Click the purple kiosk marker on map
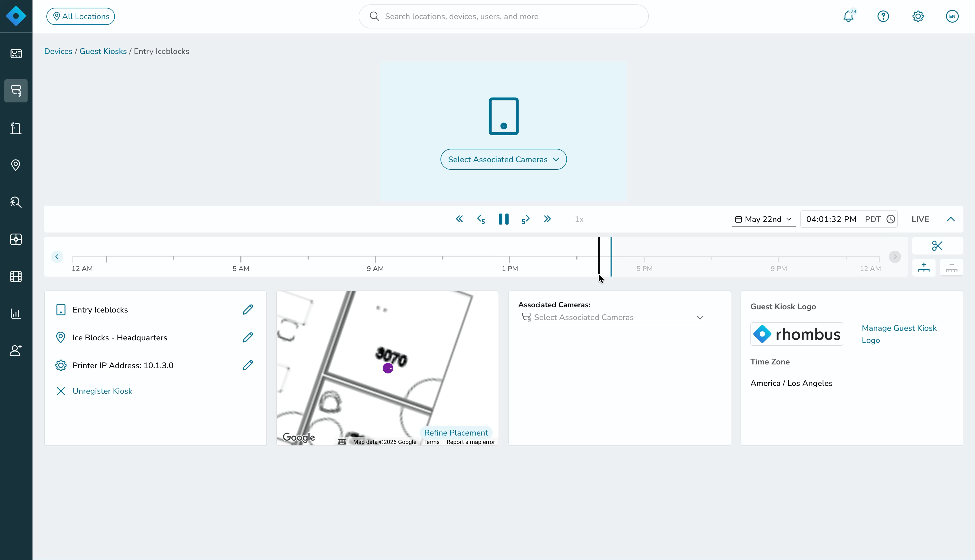This screenshot has height=560, width=975. tap(388, 368)
